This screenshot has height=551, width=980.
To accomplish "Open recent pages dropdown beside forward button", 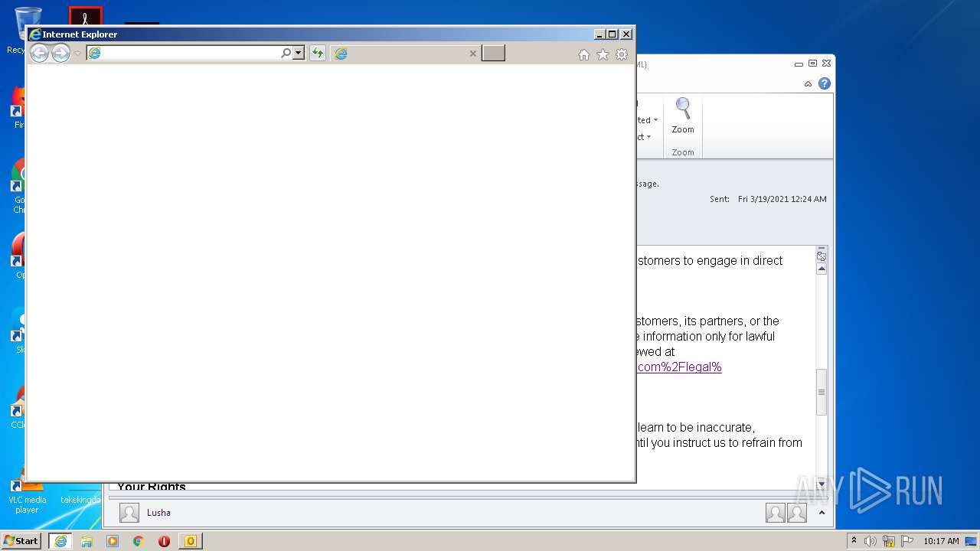I will [77, 54].
